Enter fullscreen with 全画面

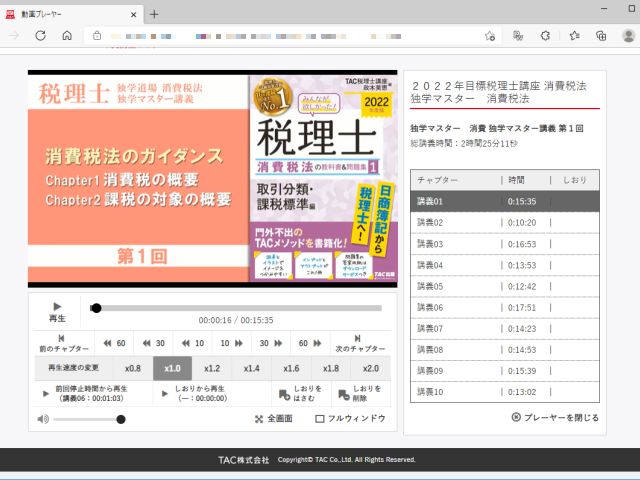(274, 419)
